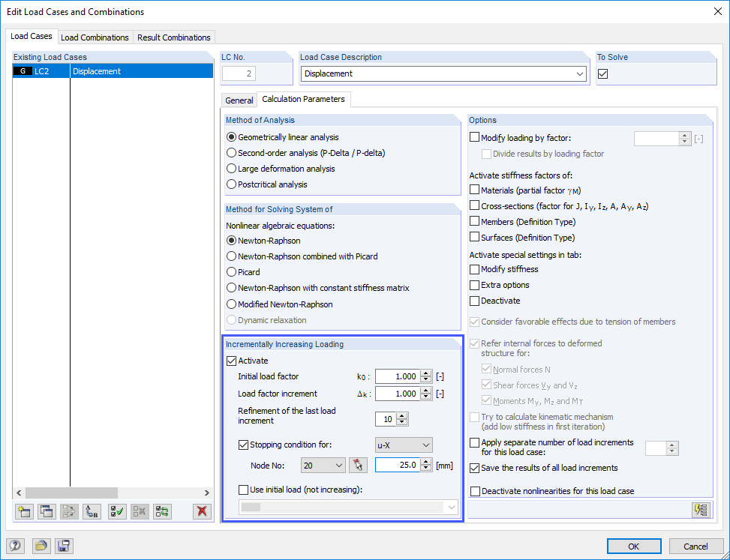730x560 pixels.
Task: Click the LC No. field showing 2
Action: point(239,73)
